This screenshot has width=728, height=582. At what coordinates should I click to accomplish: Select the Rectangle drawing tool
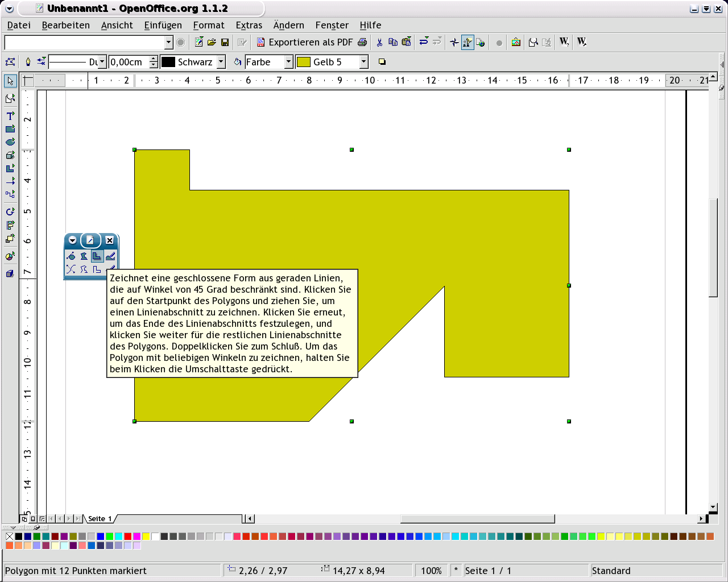point(10,129)
